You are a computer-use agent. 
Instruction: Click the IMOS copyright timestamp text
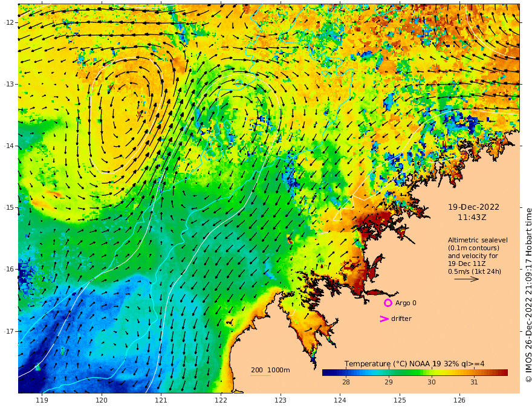pyautogui.click(x=528, y=295)
